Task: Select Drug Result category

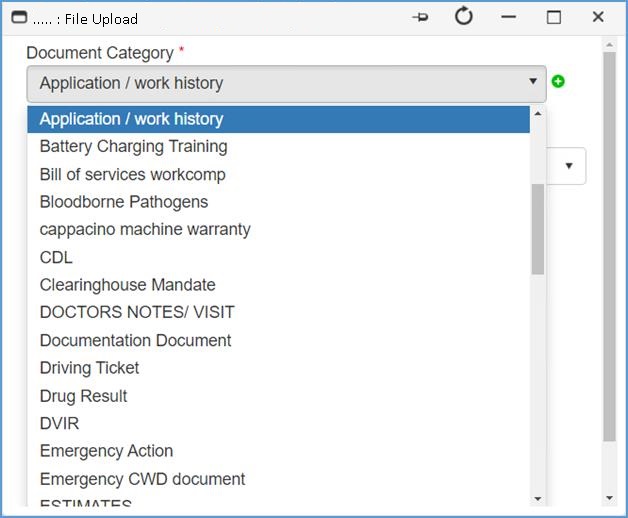Action: click(x=83, y=396)
